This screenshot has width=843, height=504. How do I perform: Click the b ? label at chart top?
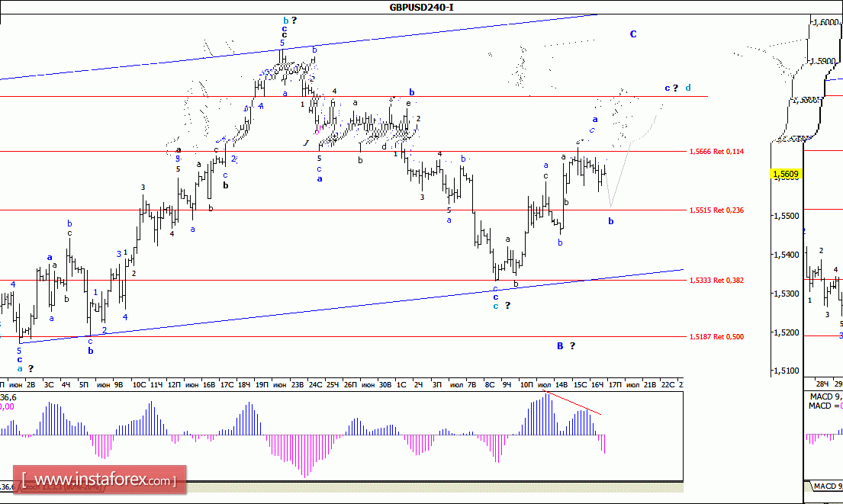point(290,21)
